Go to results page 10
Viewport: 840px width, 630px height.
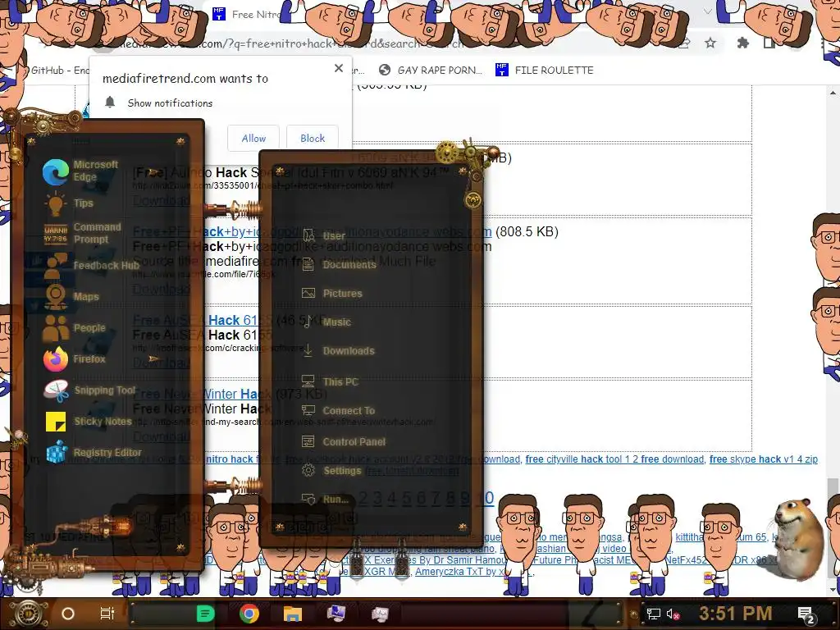tap(486, 498)
